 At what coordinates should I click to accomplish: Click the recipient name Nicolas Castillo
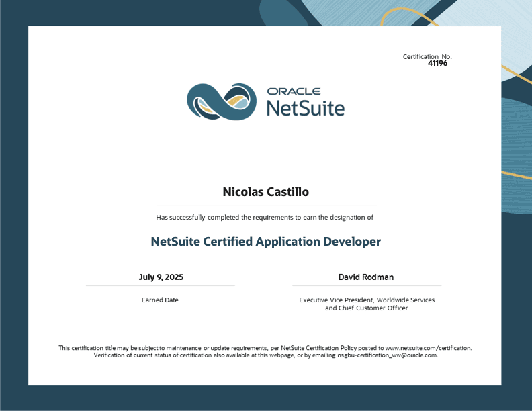click(x=265, y=192)
